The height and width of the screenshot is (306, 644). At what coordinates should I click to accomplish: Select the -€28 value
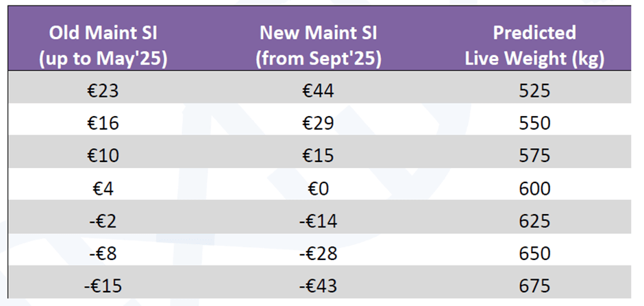tap(318, 254)
